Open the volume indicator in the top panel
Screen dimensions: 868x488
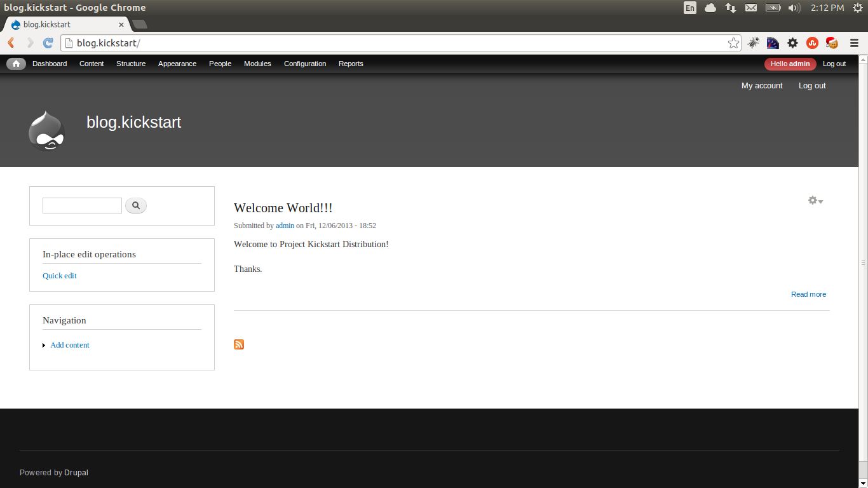coord(794,8)
